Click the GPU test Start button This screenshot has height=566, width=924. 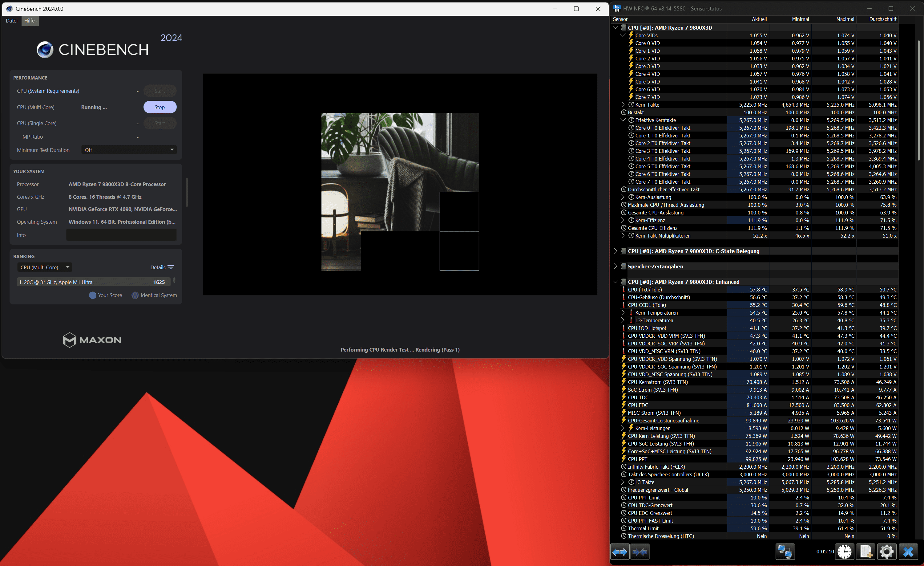coord(160,91)
